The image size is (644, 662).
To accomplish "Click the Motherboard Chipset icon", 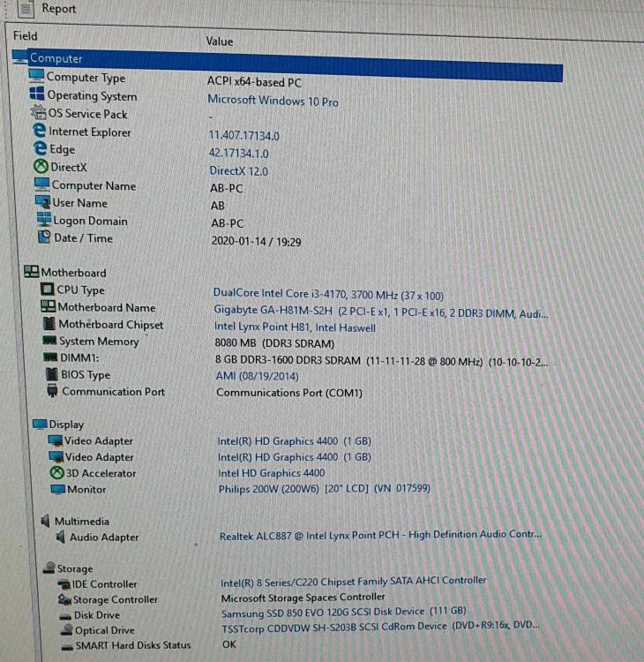I will click(x=49, y=323).
